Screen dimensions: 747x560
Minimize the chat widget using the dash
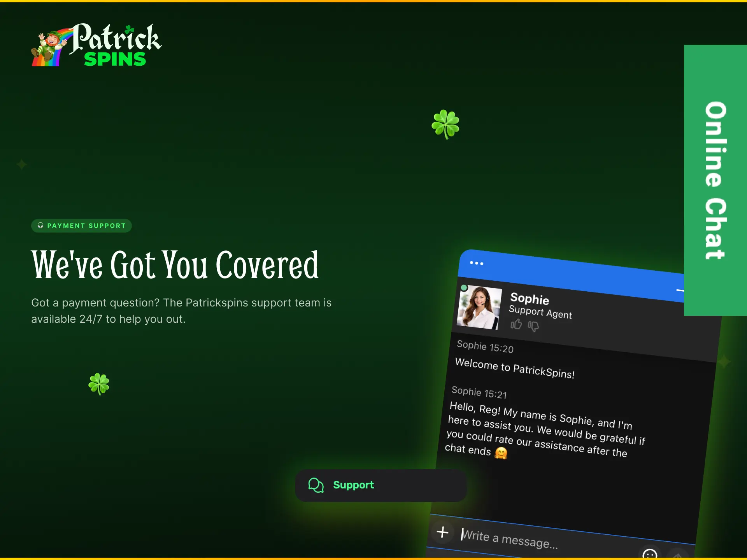coord(680,290)
